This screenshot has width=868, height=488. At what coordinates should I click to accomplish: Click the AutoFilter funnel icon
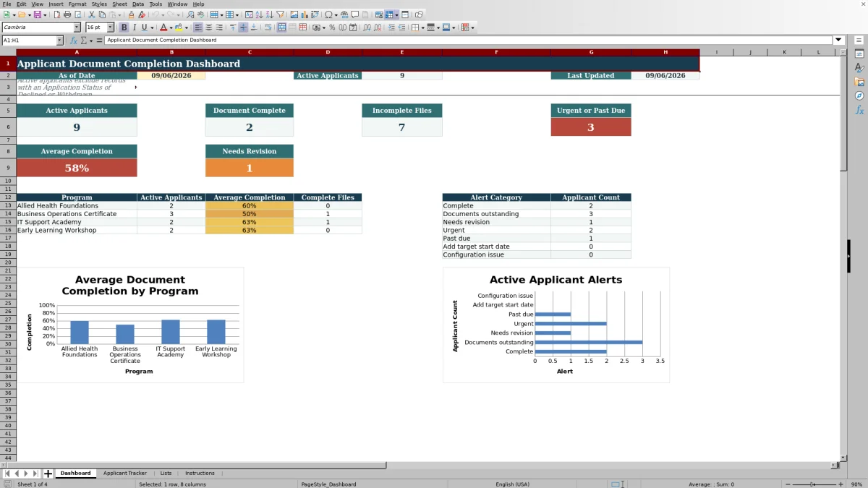tap(280, 14)
